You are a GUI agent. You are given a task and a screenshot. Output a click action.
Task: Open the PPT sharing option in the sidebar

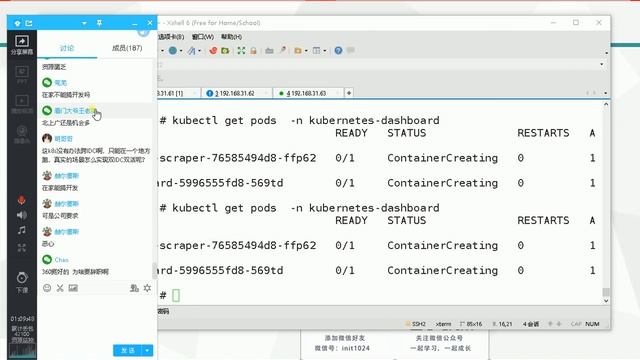[x=22, y=75]
